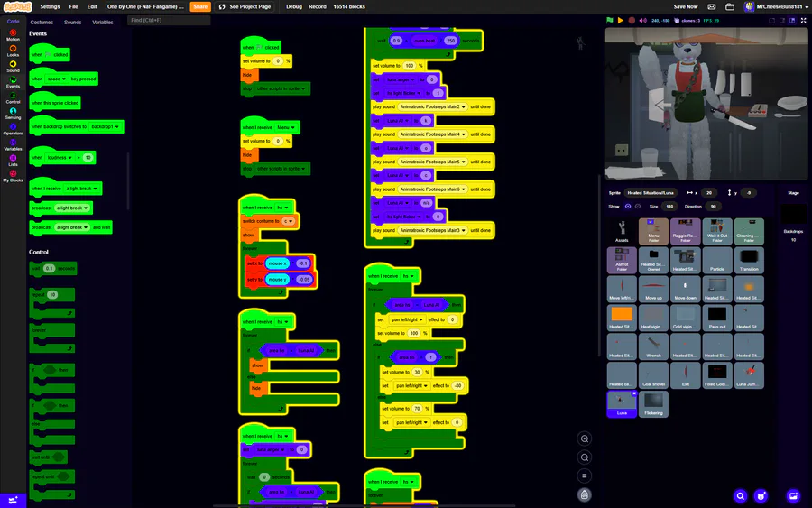Click the Find (Ctrl+F) search field
The width and height of the screenshot is (812, 508).
point(169,20)
